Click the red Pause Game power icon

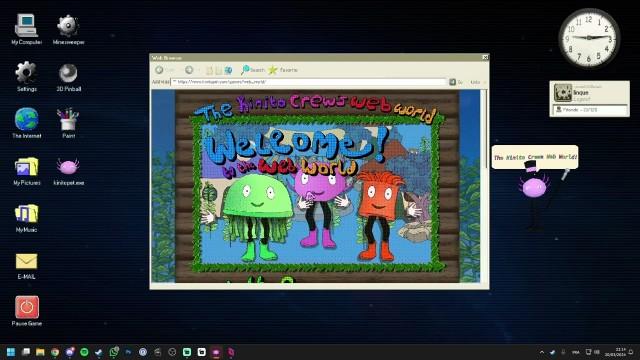coord(27,311)
